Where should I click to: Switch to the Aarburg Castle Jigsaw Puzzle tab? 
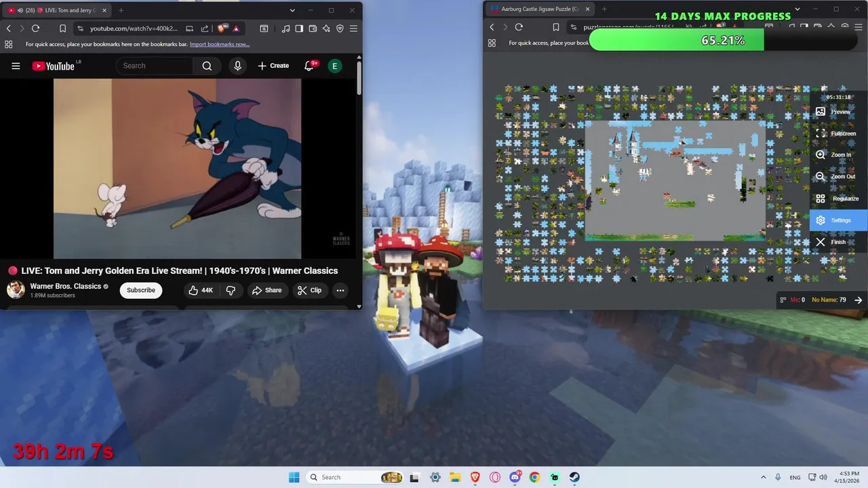[540, 9]
